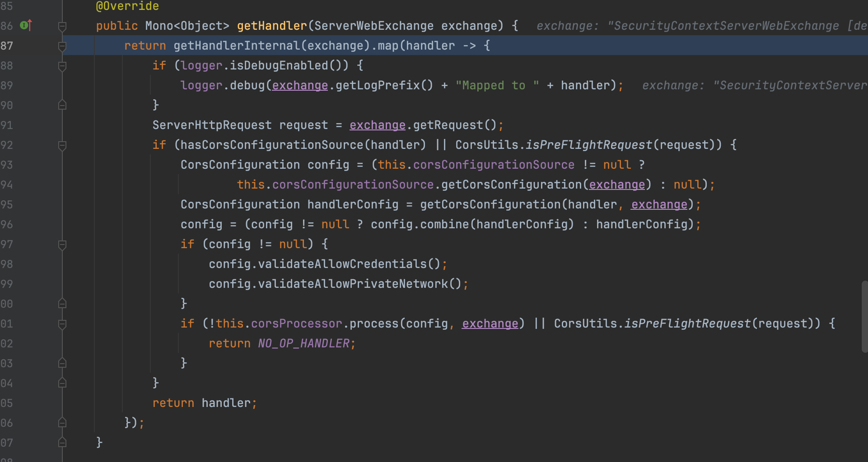Click the validateAllowCredentials method call
The height and width of the screenshot is (462, 868).
coord(342,264)
